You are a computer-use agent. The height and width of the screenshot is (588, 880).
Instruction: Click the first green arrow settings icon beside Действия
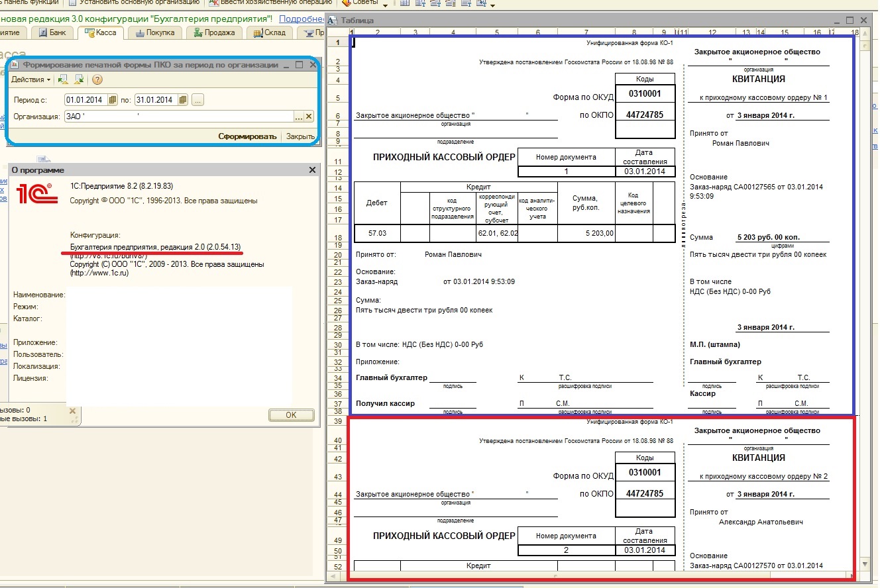(x=64, y=79)
